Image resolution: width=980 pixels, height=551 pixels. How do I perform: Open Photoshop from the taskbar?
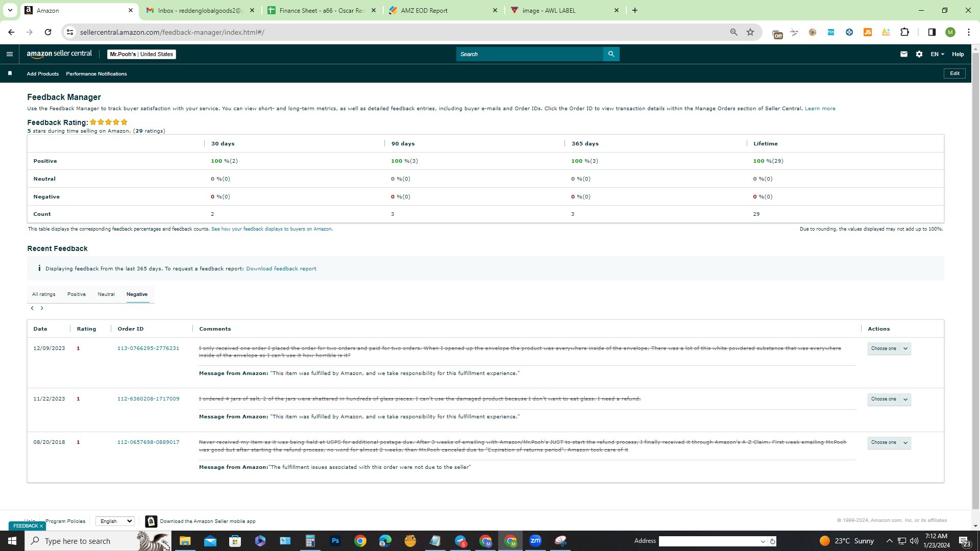(x=335, y=541)
